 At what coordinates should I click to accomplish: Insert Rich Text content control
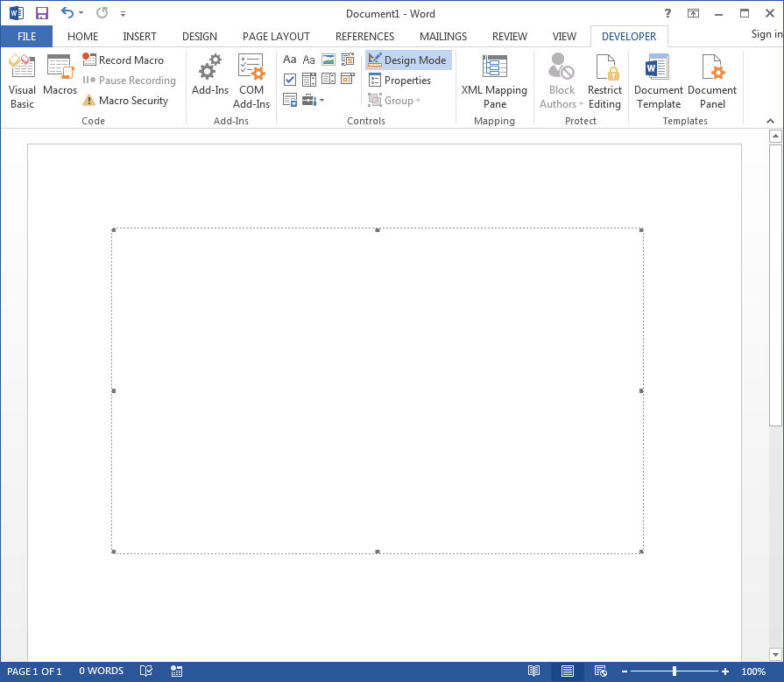click(289, 60)
